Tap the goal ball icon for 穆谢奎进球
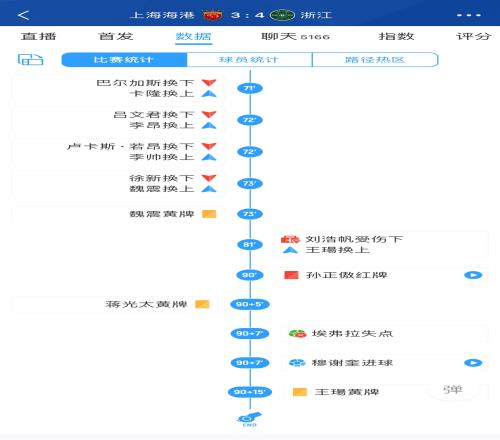 pyautogui.click(x=297, y=363)
